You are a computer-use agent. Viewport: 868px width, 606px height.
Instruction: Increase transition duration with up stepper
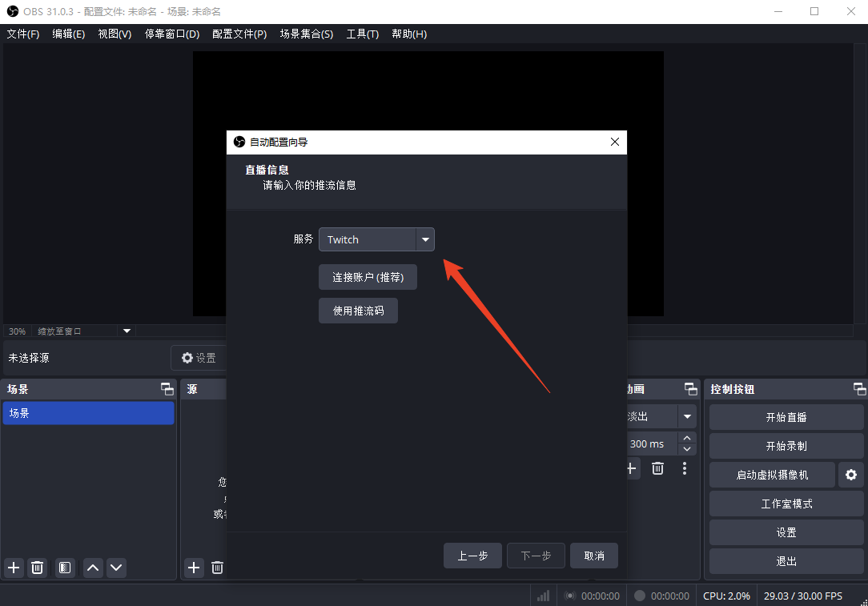(687, 438)
